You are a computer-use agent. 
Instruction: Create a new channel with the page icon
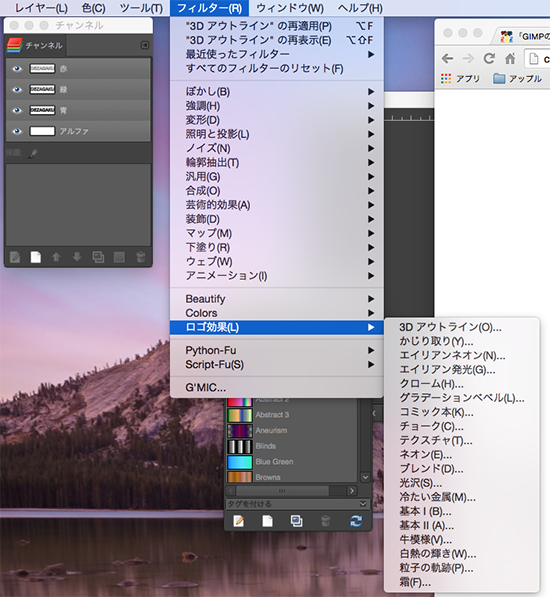pyautogui.click(x=36, y=257)
